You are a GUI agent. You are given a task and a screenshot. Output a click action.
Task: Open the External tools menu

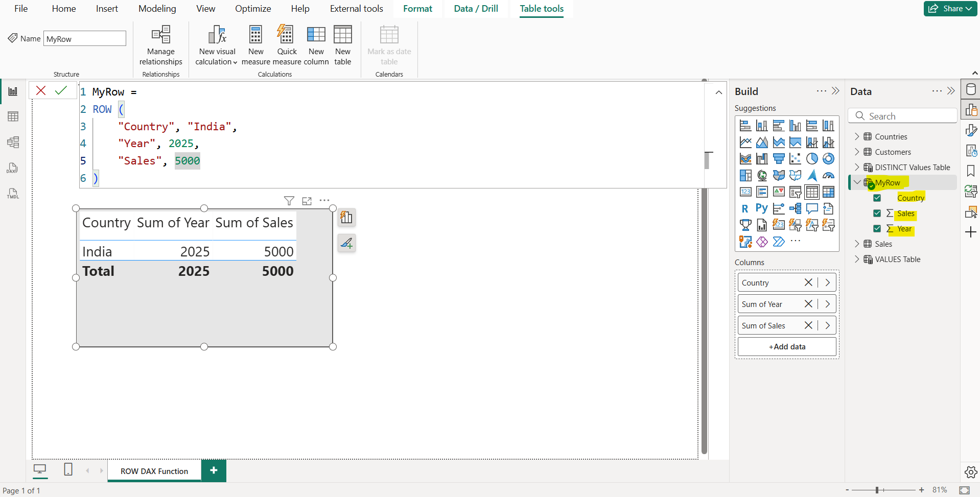[x=356, y=9]
